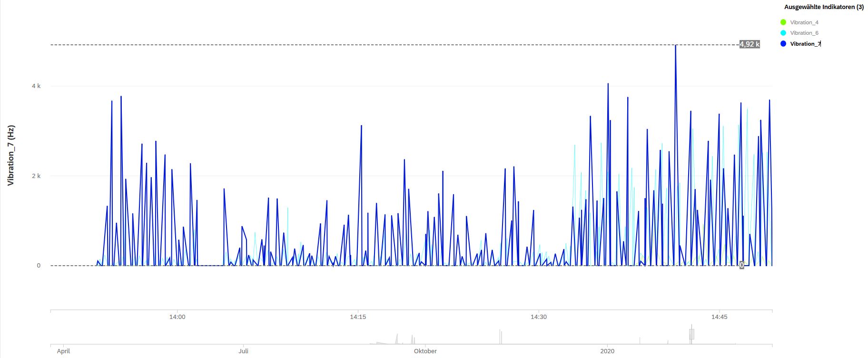Click the April label on overview timeline

tap(63, 351)
